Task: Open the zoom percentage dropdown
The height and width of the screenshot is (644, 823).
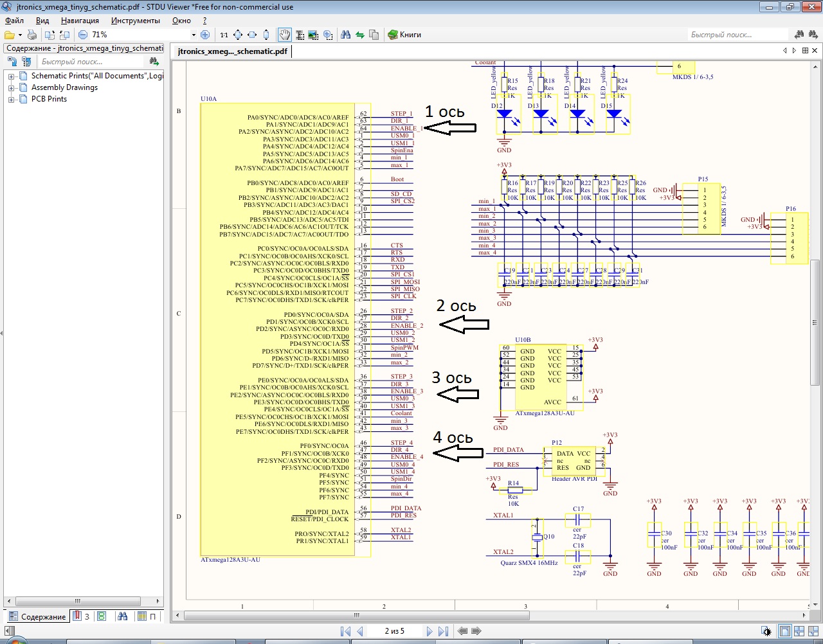Action: click(x=193, y=35)
